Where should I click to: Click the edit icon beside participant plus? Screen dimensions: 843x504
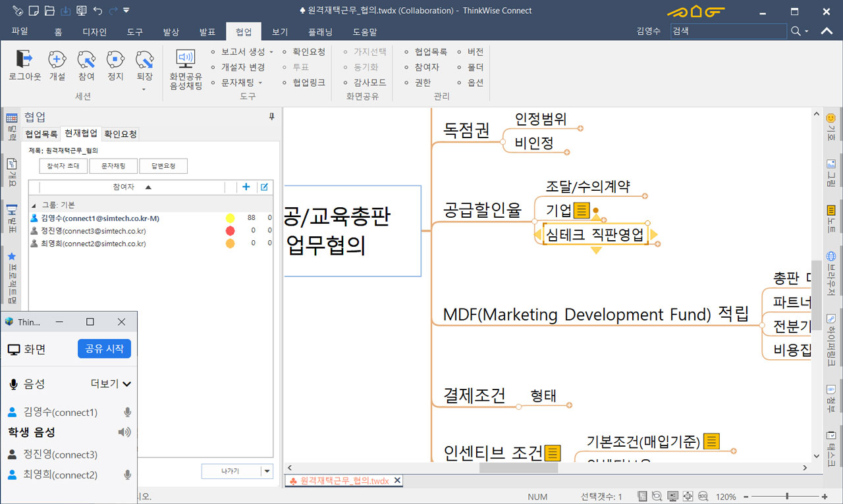point(264,187)
